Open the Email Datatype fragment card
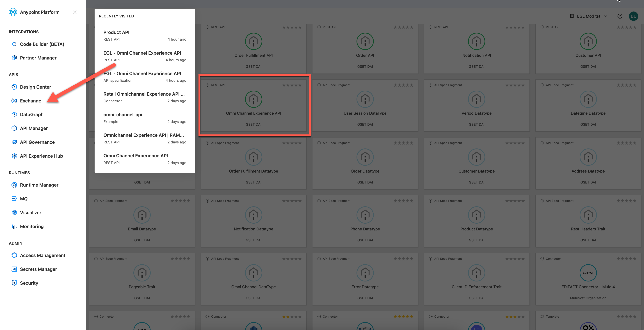This screenshot has width=644, height=330. (x=142, y=221)
